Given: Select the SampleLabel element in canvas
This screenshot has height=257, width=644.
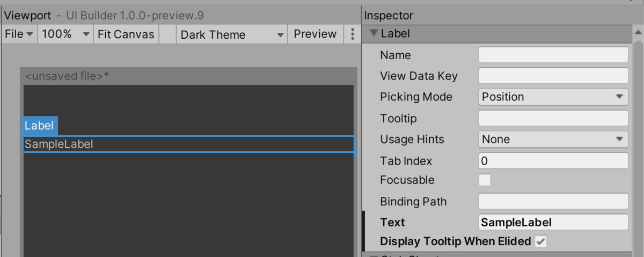Looking at the screenshot, I should [188, 144].
